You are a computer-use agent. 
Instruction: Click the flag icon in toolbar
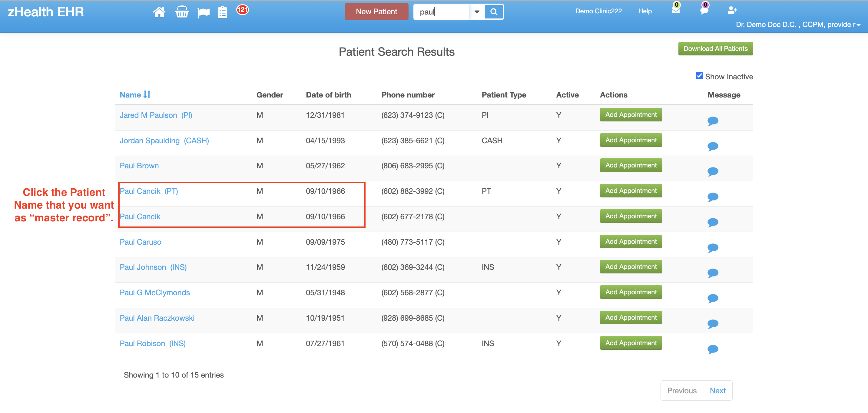tap(204, 13)
